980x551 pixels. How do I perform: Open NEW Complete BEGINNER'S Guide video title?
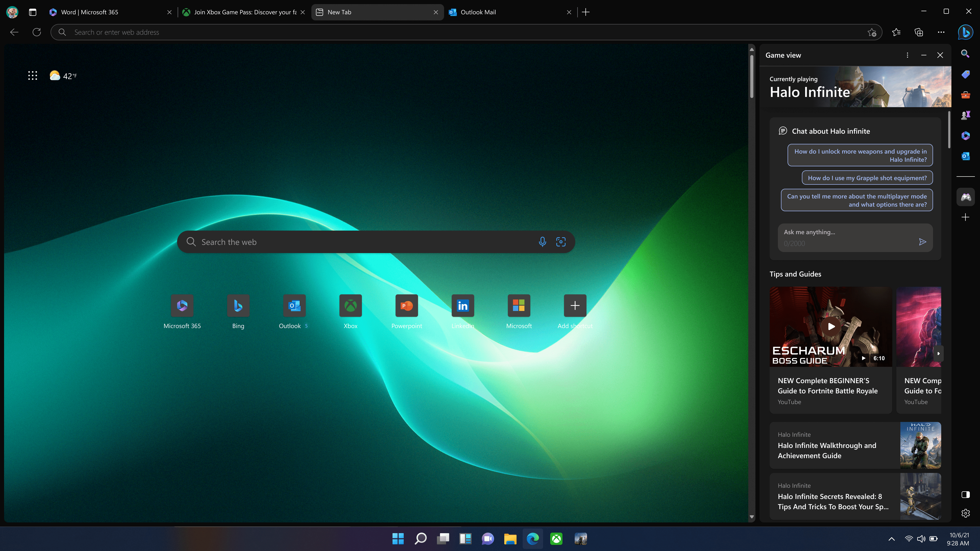pos(827,386)
